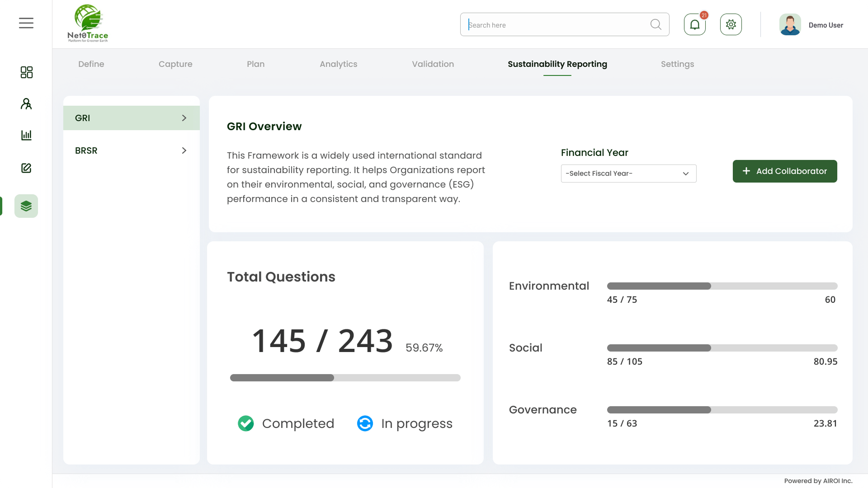Click the 15 / 63 Governance count
The width and height of the screenshot is (868, 488).
622,423
